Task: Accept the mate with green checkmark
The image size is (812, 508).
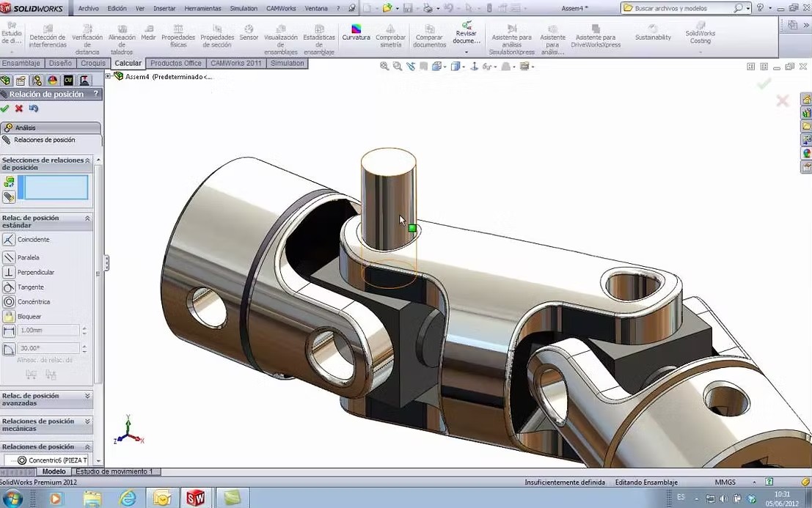Action: click(5, 108)
